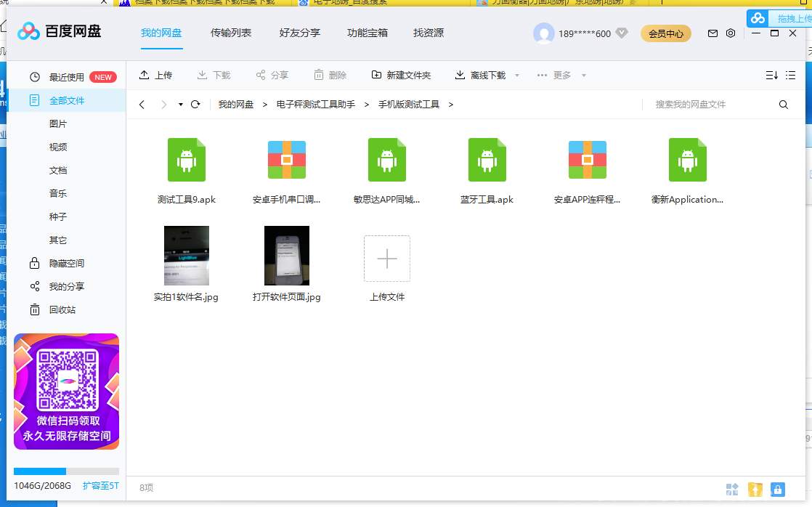
Task: Select the 测试工具9.apk file
Action: pos(187,160)
